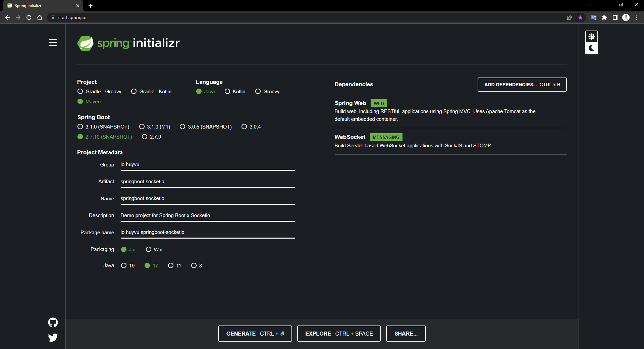Open the profile avatar menu

point(626,17)
